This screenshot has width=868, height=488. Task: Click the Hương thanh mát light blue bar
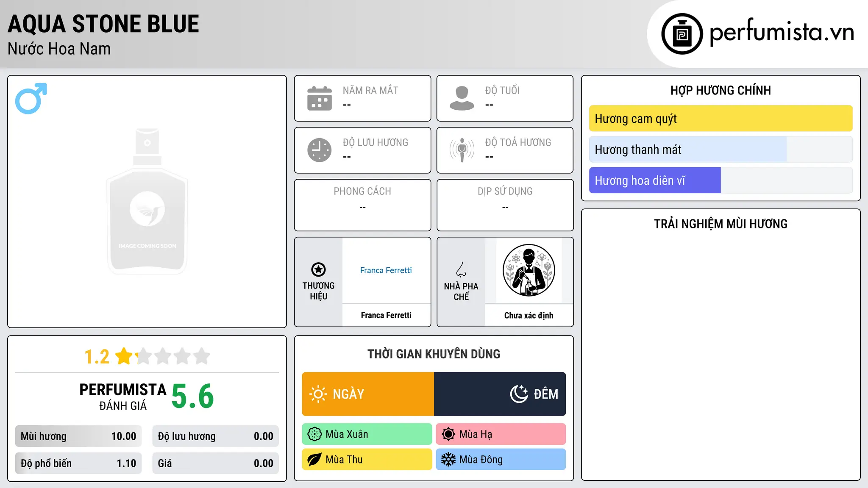pyautogui.click(x=688, y=150)
